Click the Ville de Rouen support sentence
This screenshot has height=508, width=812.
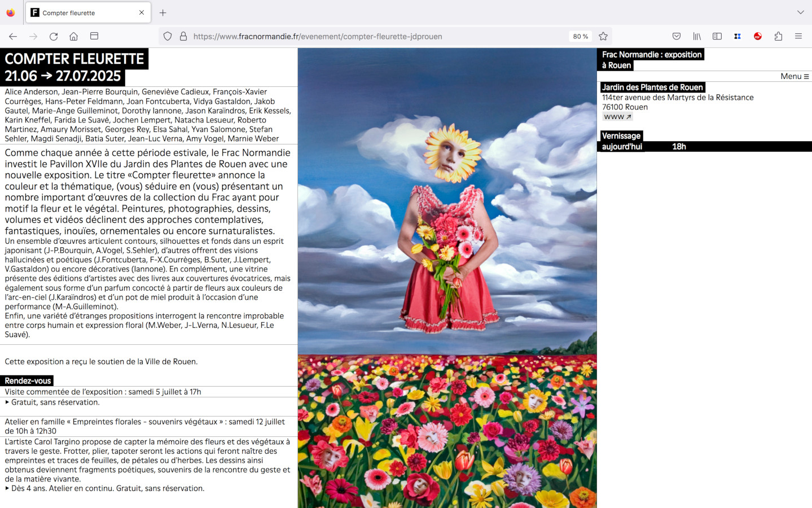[x=101, y=362]
